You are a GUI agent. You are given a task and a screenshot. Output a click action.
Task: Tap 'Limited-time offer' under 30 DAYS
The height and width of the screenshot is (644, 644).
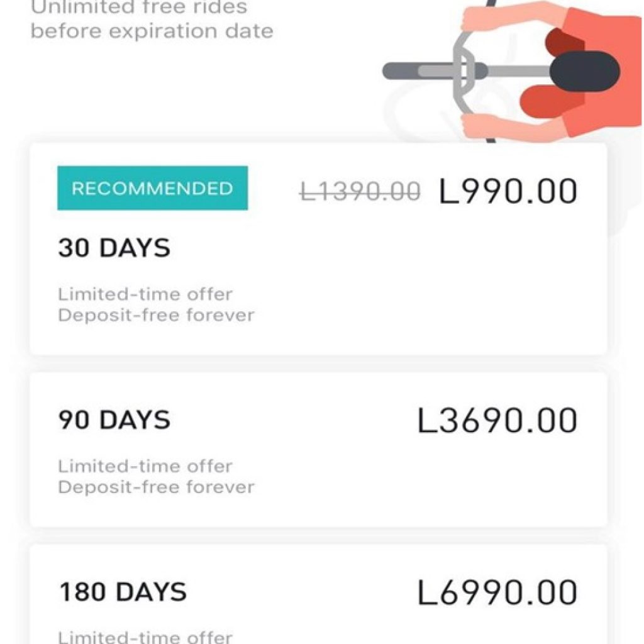coord(145,294)
